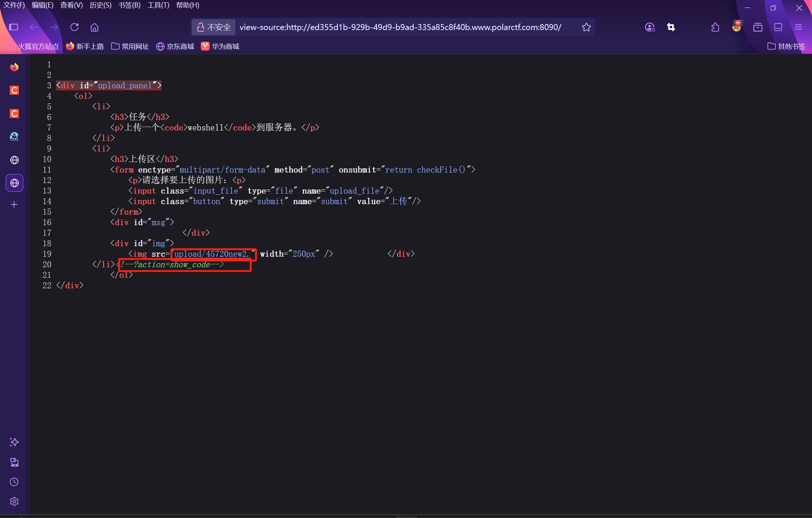This screenshot has height=518, width=812.
Task: Open the hamburger application menu
Action: pyautogui.click(x=798, y=27)
